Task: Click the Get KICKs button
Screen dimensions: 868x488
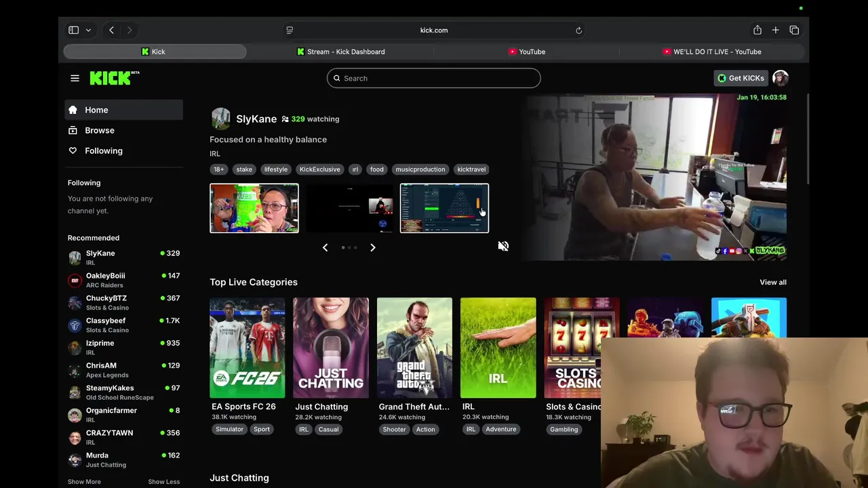Action: pos(741,78)
